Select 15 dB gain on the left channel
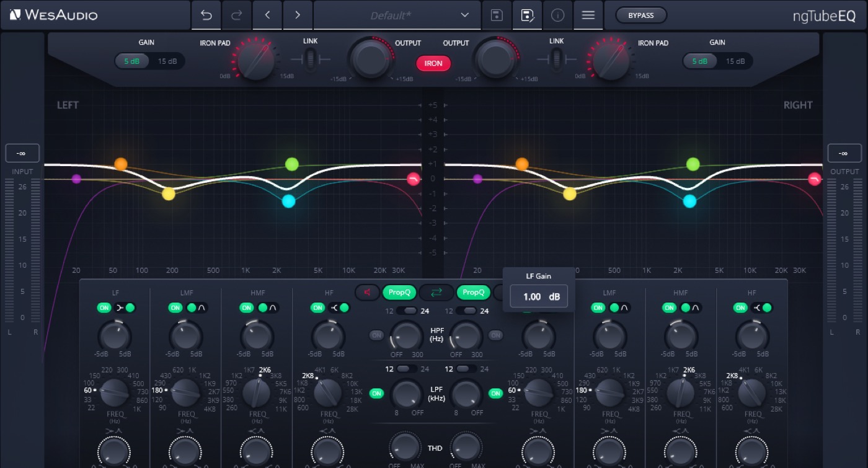The height and width of the screenshot is (468, 868). 167,61
